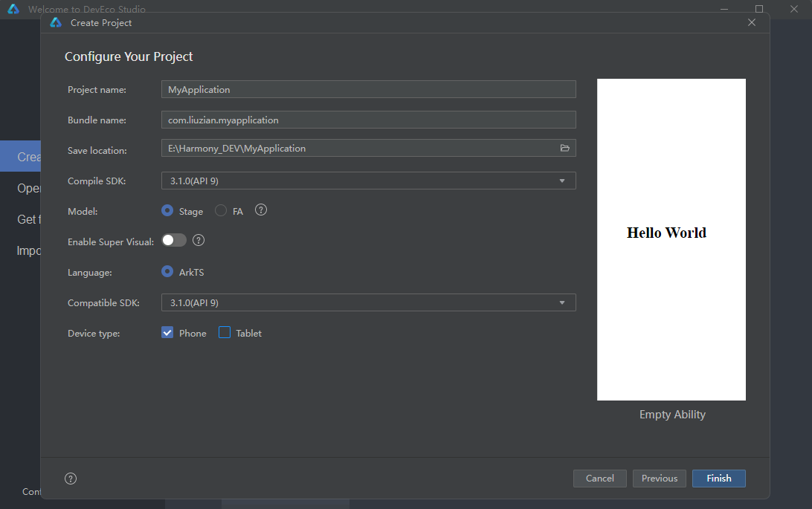Viewport: 812px width, 509px height.
Task: Click the Previous button
Action: (660, 479)
